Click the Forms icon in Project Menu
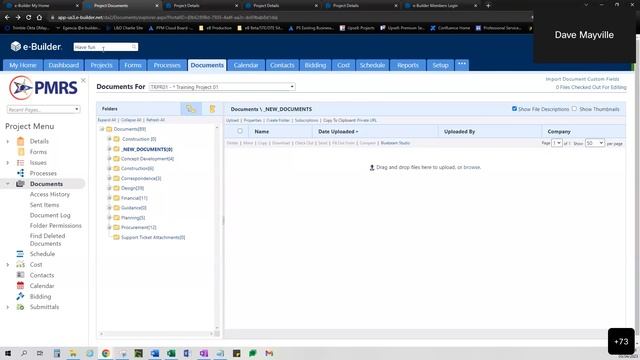Screen dimensions: 640x360 click(21, 152)
